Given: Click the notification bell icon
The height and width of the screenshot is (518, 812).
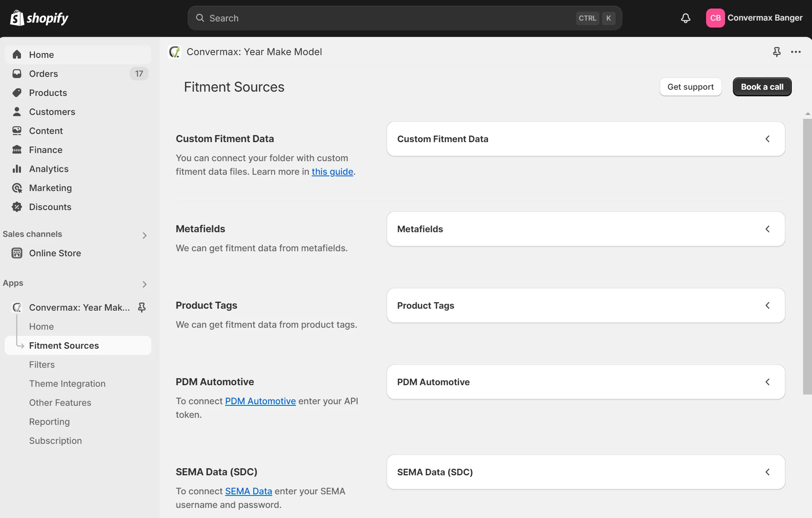Looking at the screenshot, I should (x=686, y=18).
